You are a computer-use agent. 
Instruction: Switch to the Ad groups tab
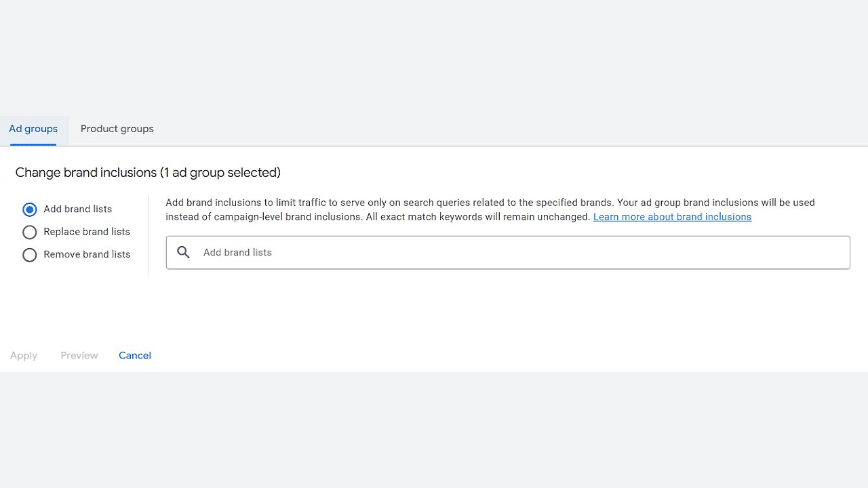pyautogui.click(x=33, y=129)
